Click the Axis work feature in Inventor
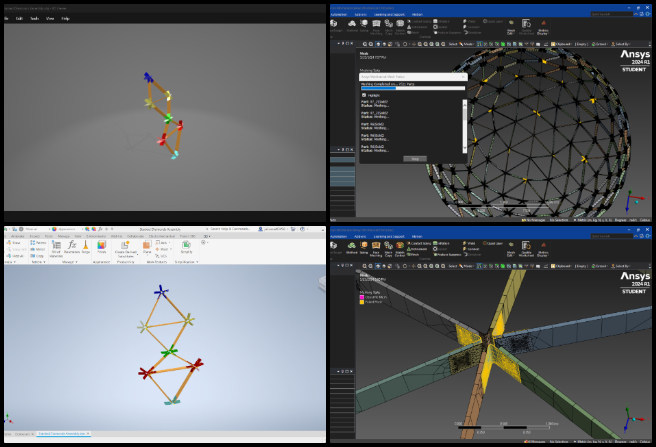 click(x=161, y=243)
